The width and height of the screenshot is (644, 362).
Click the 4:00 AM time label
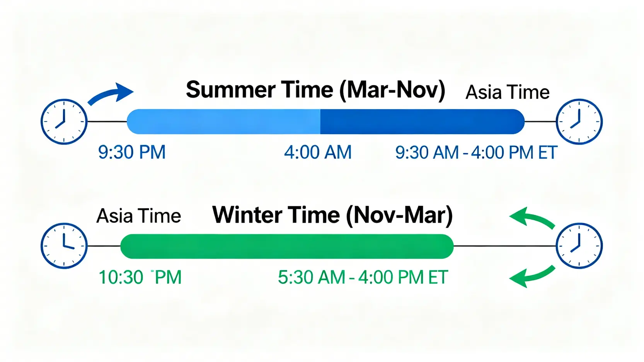point(318,152)
